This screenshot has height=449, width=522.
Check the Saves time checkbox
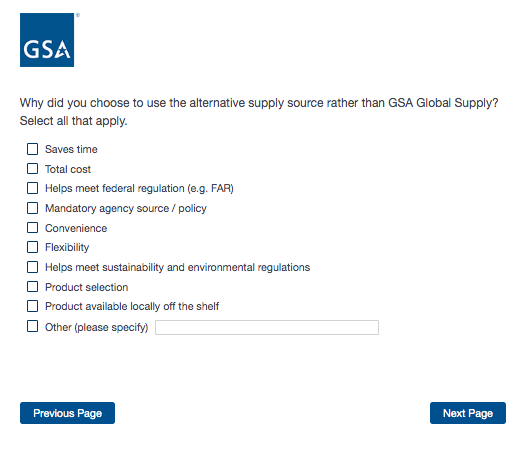tap(32, 149)
